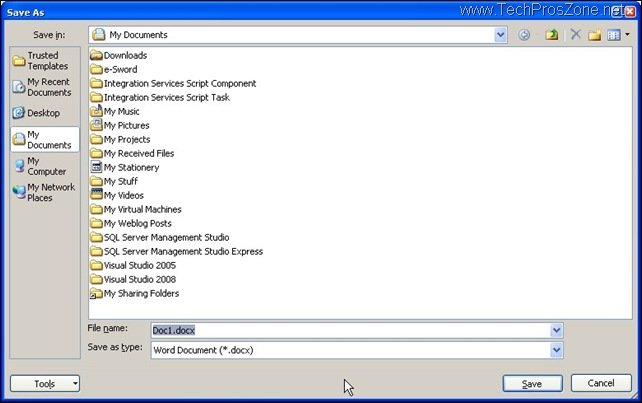642x403 pixels.
Task: Go up one folder level
Action: [x=551, y=35]
